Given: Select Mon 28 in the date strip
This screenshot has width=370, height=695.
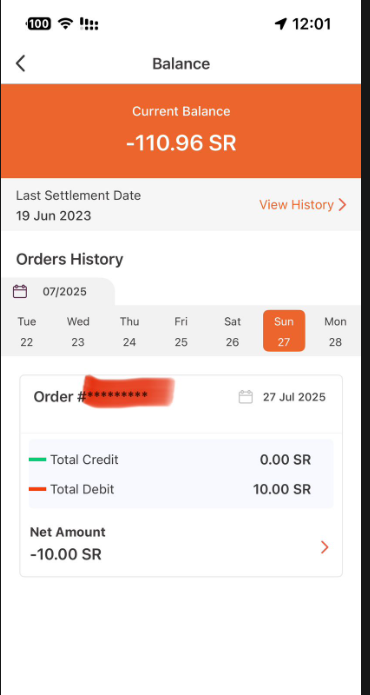Looking at the screenshot, I should (x=335, y=332).
